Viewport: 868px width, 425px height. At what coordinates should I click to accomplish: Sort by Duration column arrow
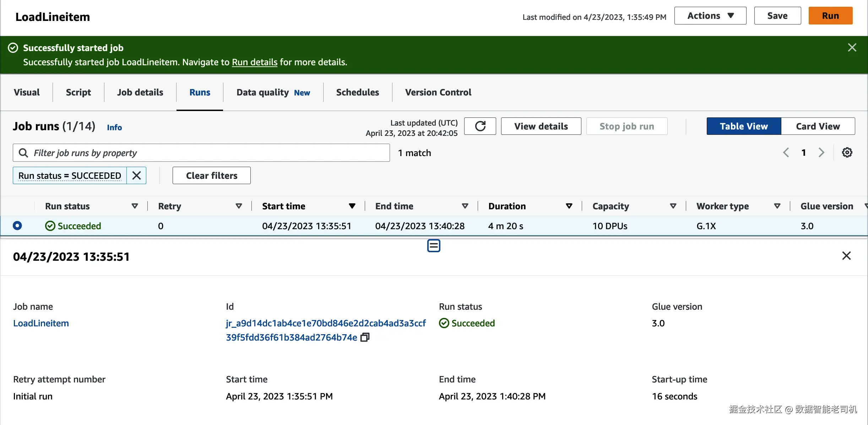pos(569,206)
